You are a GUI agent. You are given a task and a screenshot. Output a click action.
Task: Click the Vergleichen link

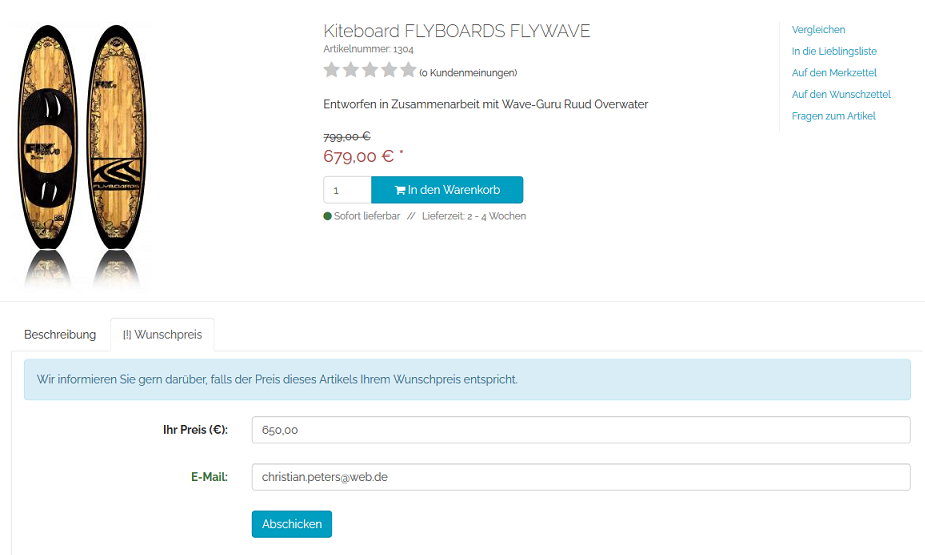[x=818, y=29]
